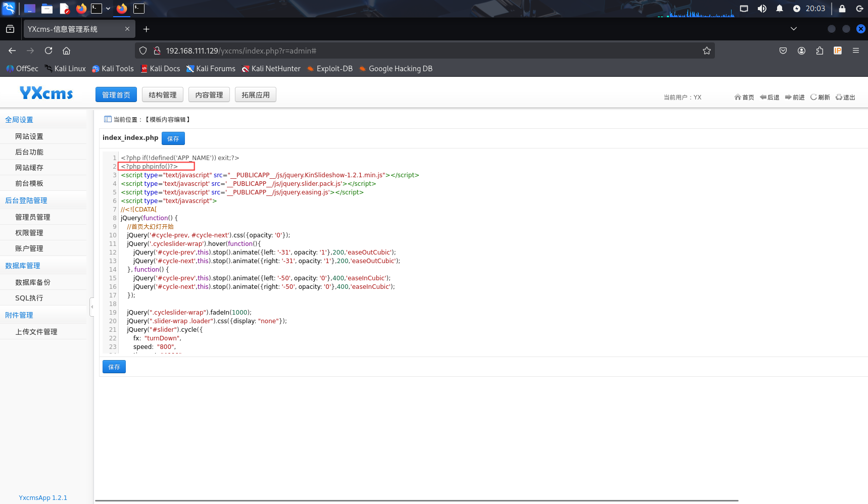Open the Kali Docs bookmark

tap(160, 69)
